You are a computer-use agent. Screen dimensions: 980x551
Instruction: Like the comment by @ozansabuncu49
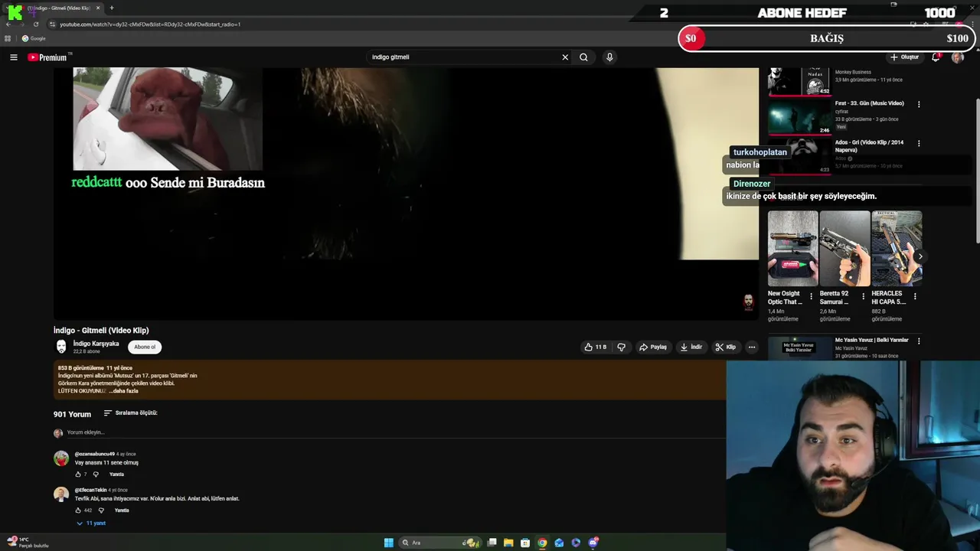point(78,474)
